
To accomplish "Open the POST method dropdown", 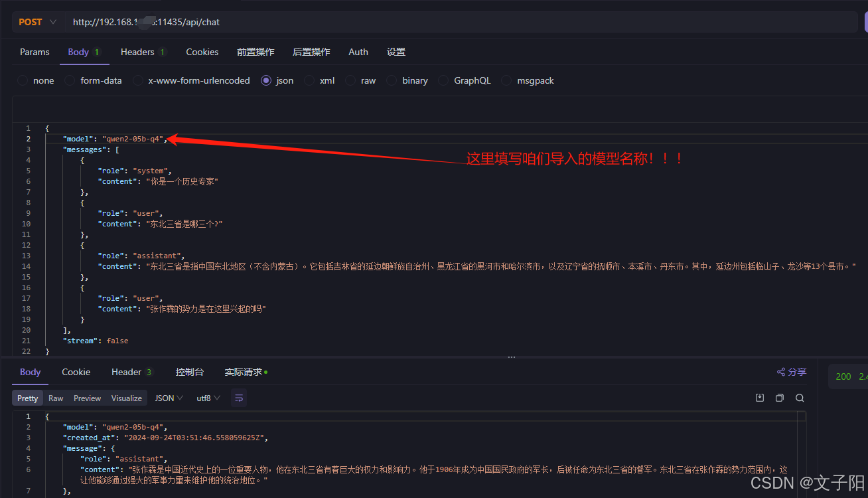I will tap(38, 22).
